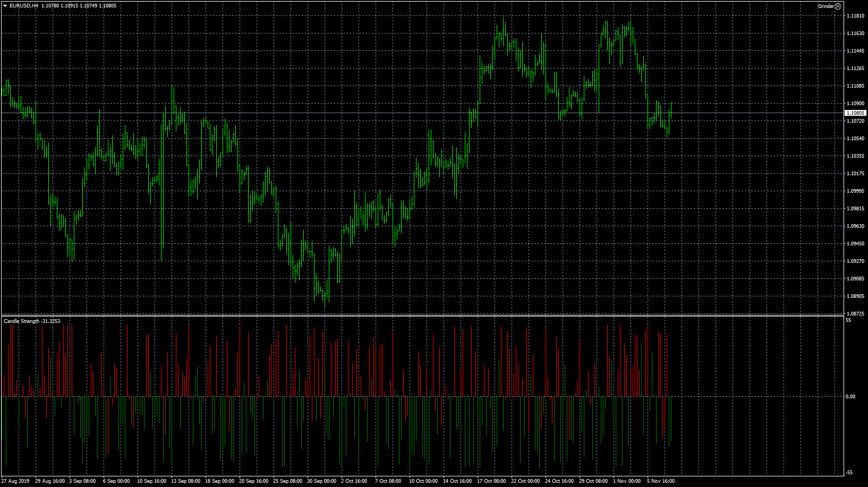Click the 17 Oct 08:00 time label
Screen dimensions: 868x487
(491, 481)
